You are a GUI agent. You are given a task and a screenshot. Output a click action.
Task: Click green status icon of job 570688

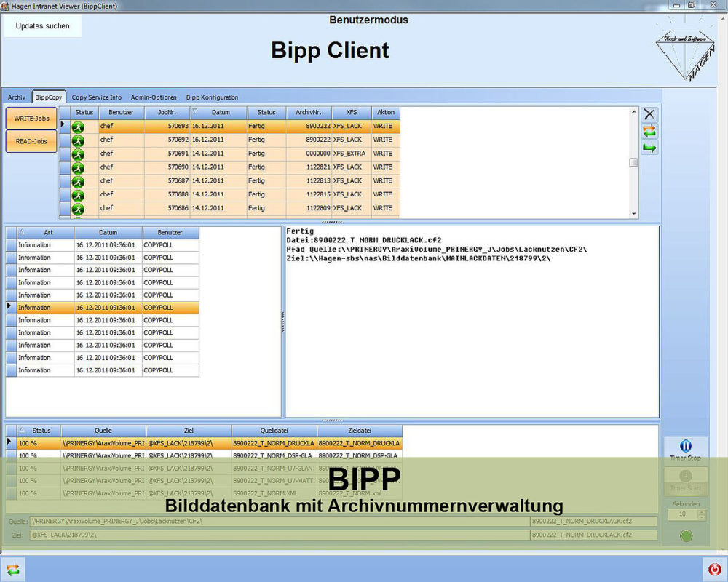(x=78, y=195)
